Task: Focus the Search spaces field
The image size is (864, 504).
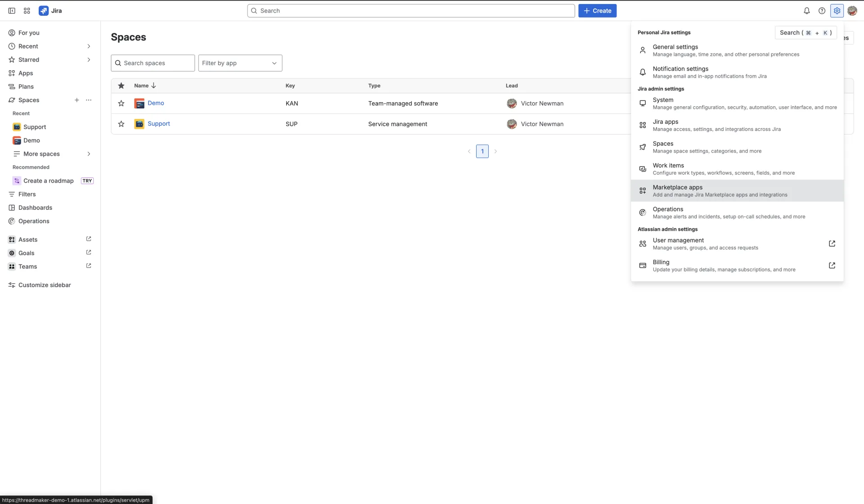Action: [153, 63]
